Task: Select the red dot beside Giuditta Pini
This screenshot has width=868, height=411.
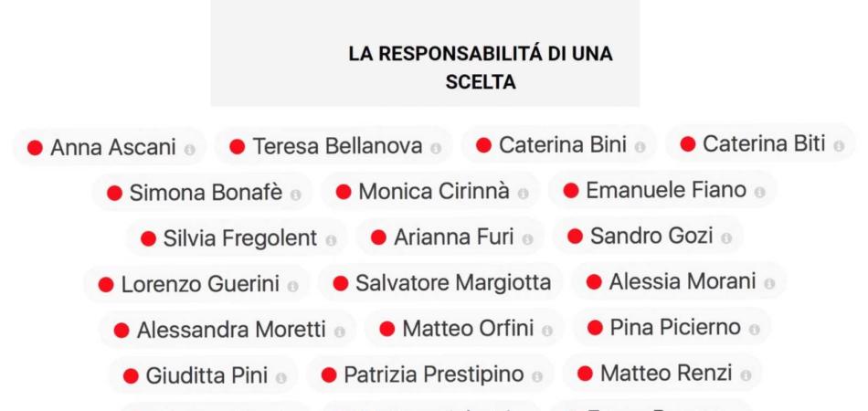Action: tap(131, 376)
